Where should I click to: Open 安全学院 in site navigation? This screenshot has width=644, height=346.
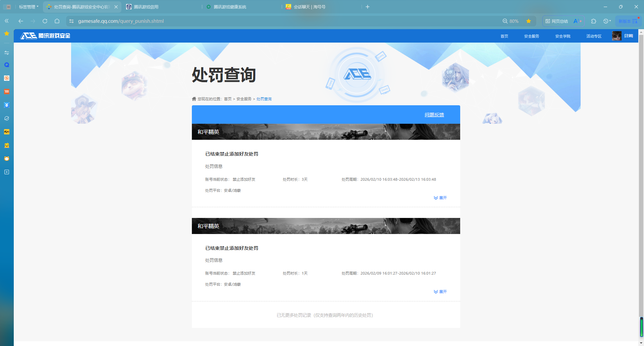coord(562,36)
